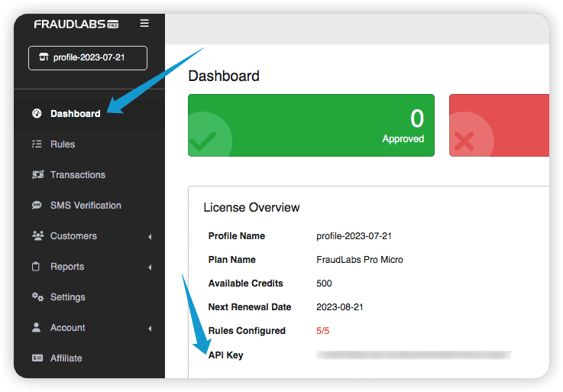
Task: Click the Plan Name label
Action: (x=232, y=259)
